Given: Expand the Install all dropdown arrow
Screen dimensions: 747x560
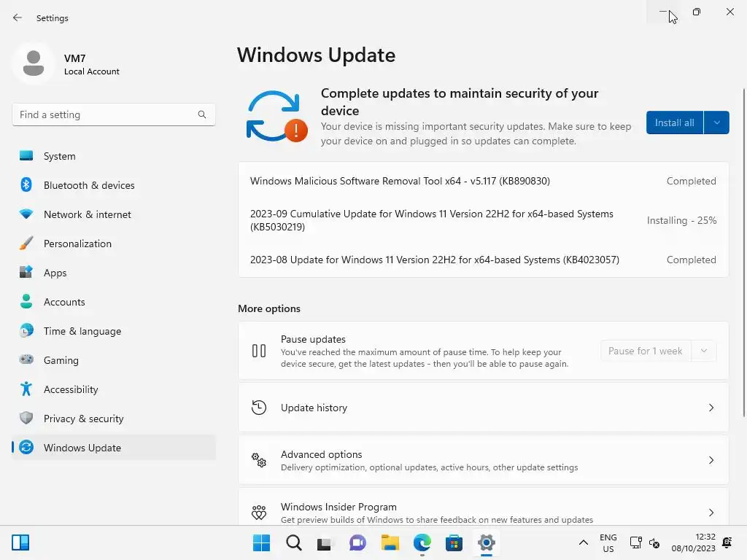Looking at the screenshot, I should [x=716, y=122].
